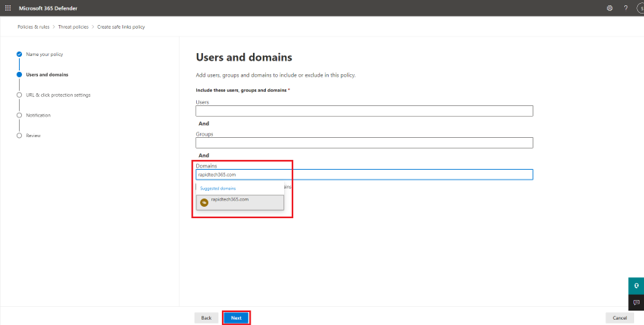Screen dimensions: 644x325
Task: Click the Next button
Action: [236, 317]
